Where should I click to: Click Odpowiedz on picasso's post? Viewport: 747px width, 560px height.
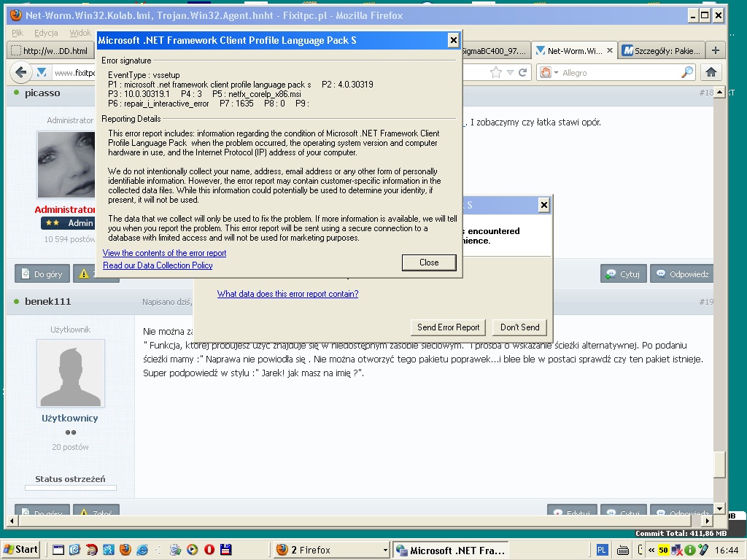click(682, 274)
